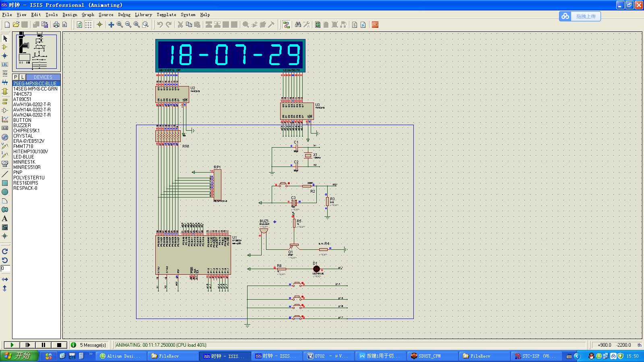Select the Graph Mode tool
This screenshot has height=362, width=644.
coord(5,119)
